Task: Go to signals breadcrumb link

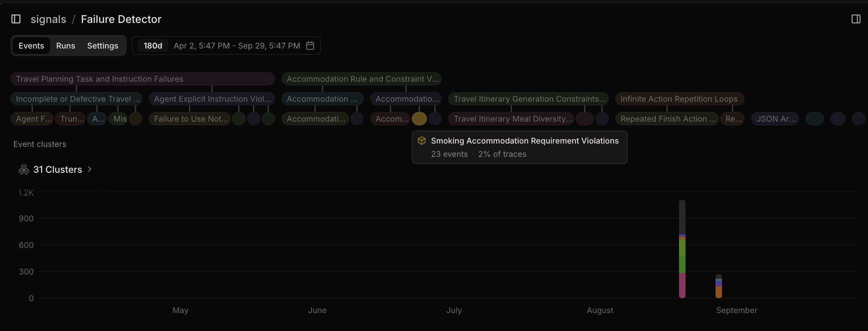Action: point(48,19)
